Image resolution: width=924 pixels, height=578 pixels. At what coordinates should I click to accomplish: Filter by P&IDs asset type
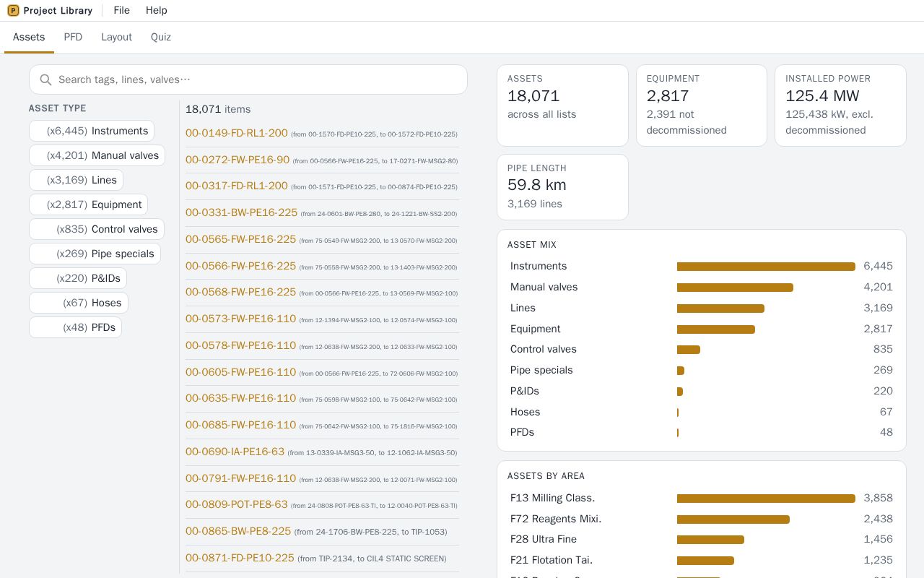coord(78,278)
